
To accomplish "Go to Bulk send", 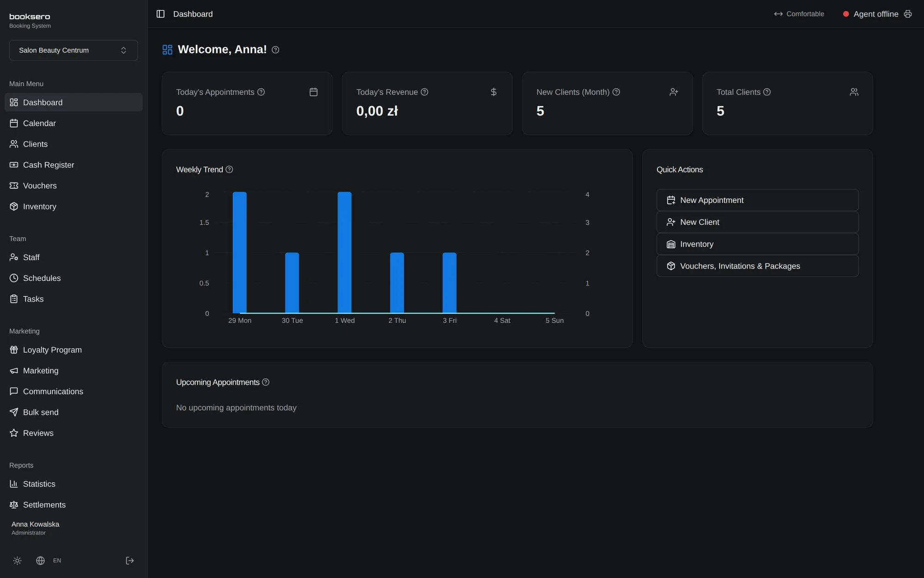I will pyautogui.click(x=73, y=412).
